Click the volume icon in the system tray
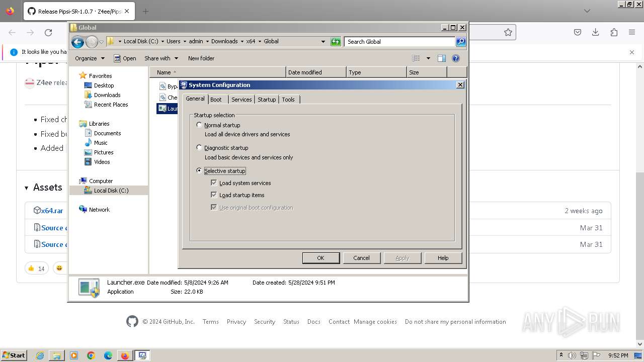The height and width of the screenshot is (362, 644). coord(572,355)
